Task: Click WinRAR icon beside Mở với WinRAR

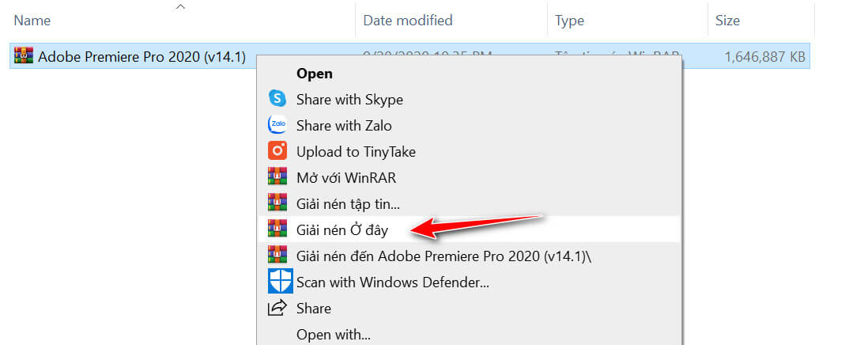Action: click(x=277, y=177)
